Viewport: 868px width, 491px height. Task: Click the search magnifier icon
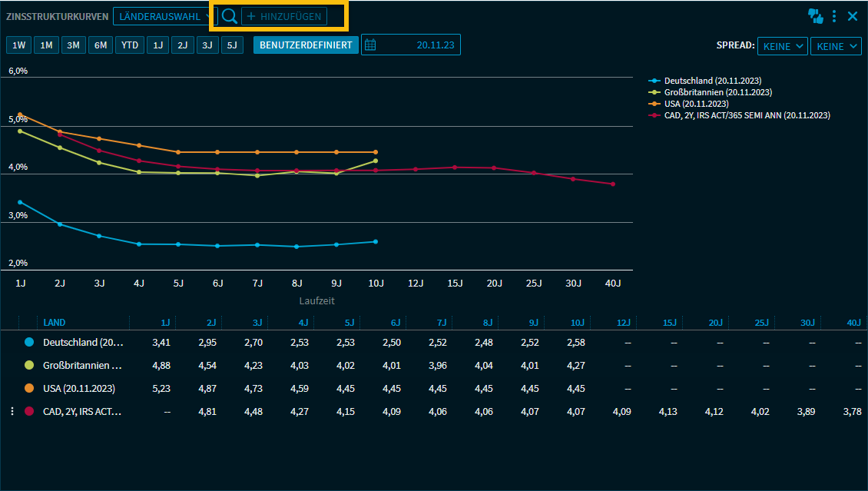229,16
